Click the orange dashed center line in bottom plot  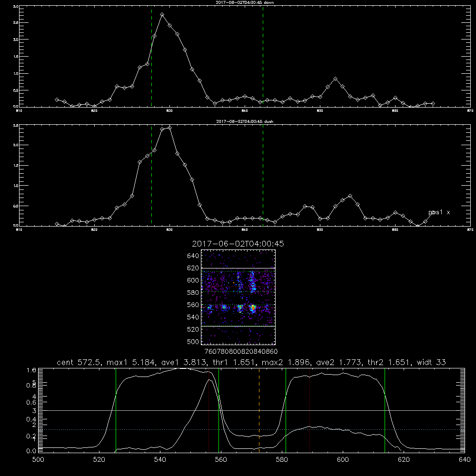(x=259, y=410)
